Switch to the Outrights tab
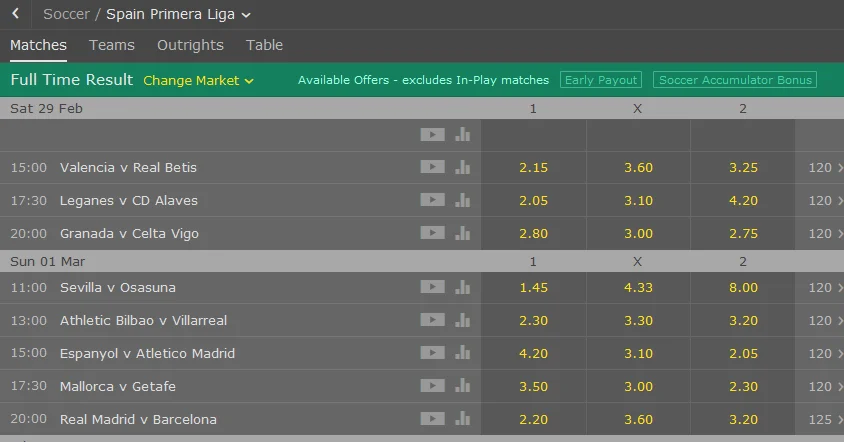The image size is (844, 442). coord(190,45)
